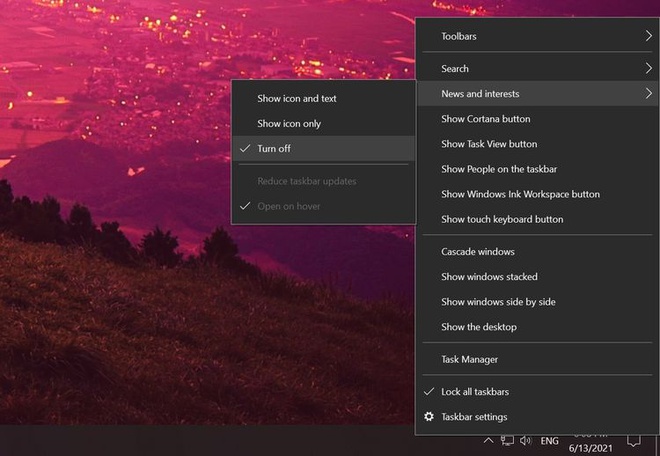
Task: Open the notification action center icon
Action: [633, 441]
